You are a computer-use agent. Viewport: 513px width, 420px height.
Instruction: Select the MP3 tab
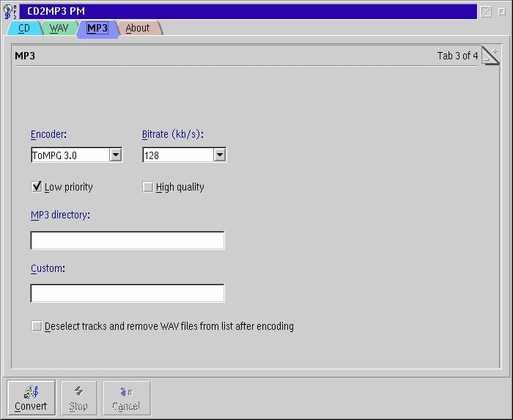tap(97, 29)
